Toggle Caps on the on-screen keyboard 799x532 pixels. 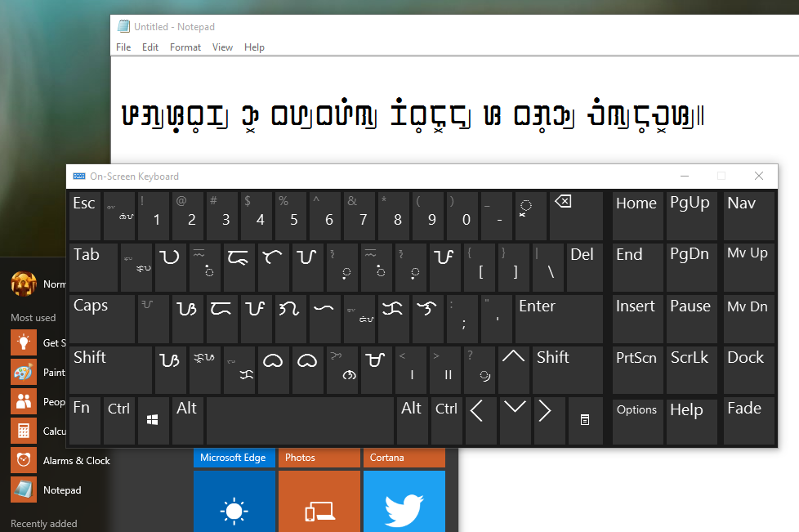click(x=101, y=319)
